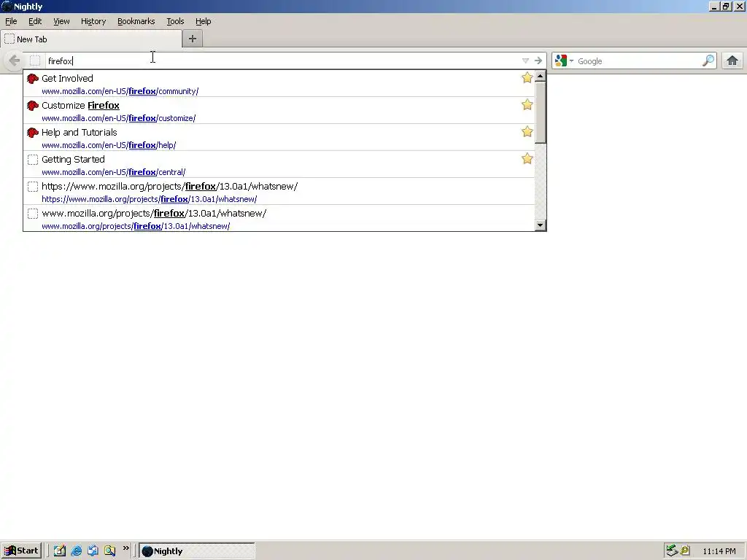Click the page identity icon in address bar
Viewport: 747px width, 560px height.
35,61
